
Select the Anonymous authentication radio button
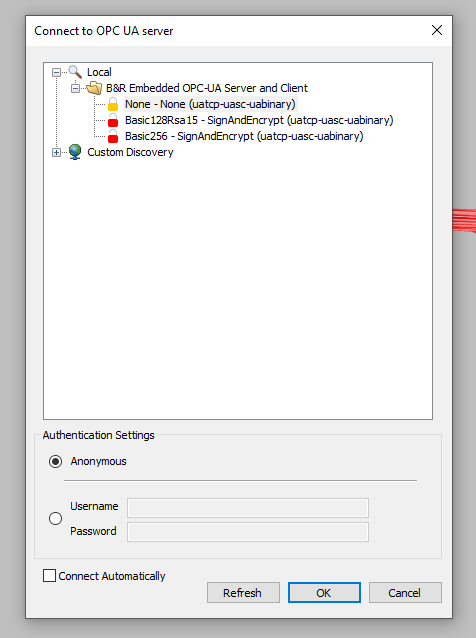[55, 461]
